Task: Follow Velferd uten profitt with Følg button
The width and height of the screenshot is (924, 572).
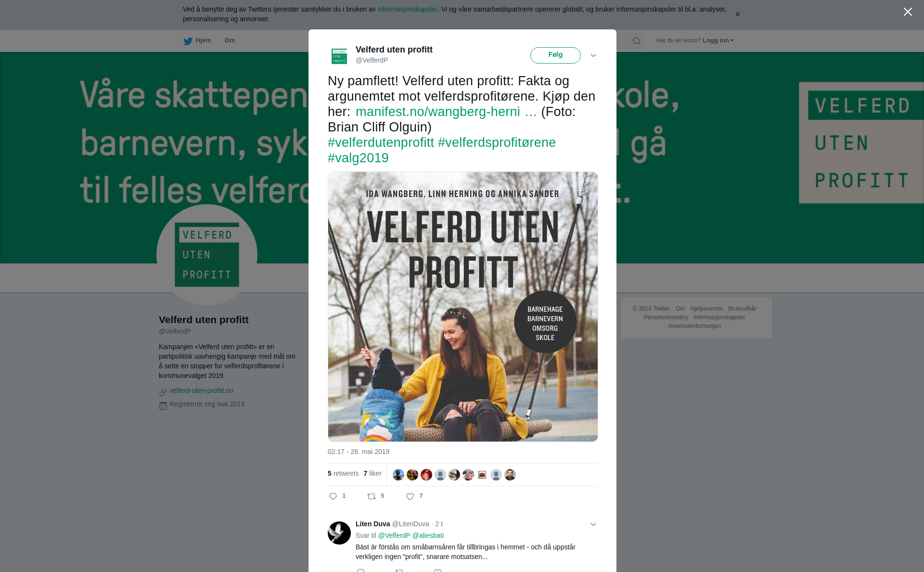Action: tap(555, 55)
